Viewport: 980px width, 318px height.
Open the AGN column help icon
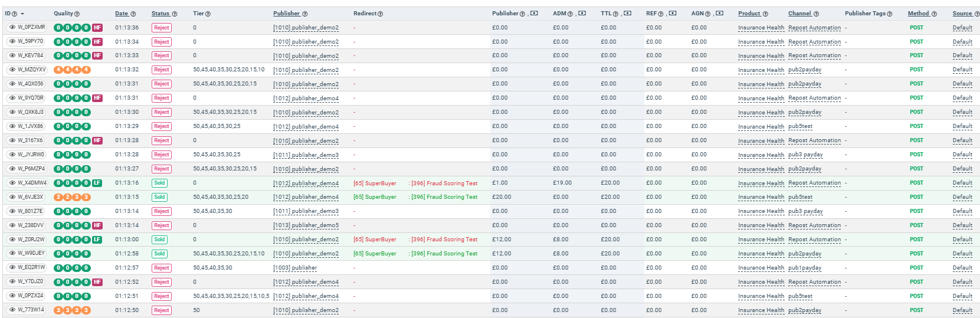pyautogui.click(x=708, y=14)
